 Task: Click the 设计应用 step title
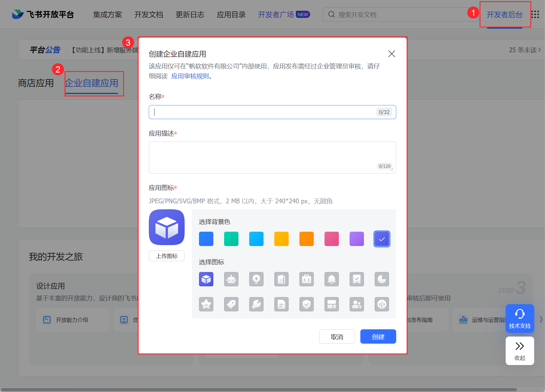pyautogui.click(x=50, y=286)
